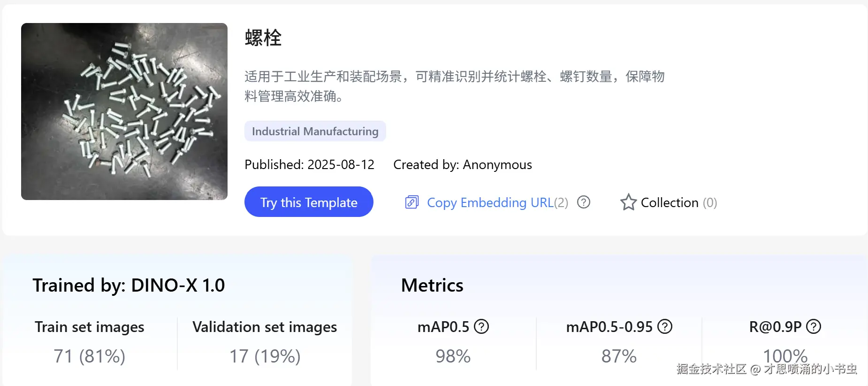Image resolution: width=868 pixels, height=386 pixels.
Task: Click the mAP0.5 value 98%
Action: [x=453, y=356]
